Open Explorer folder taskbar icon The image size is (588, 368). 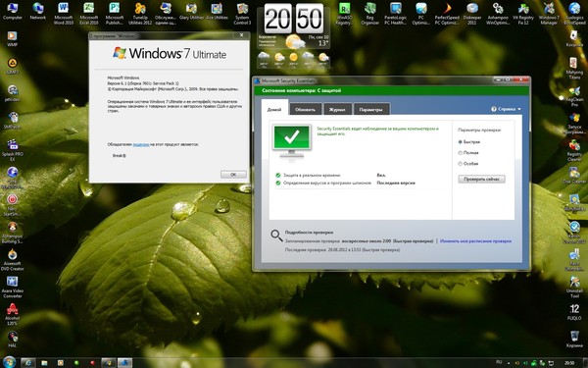[44, 363]
